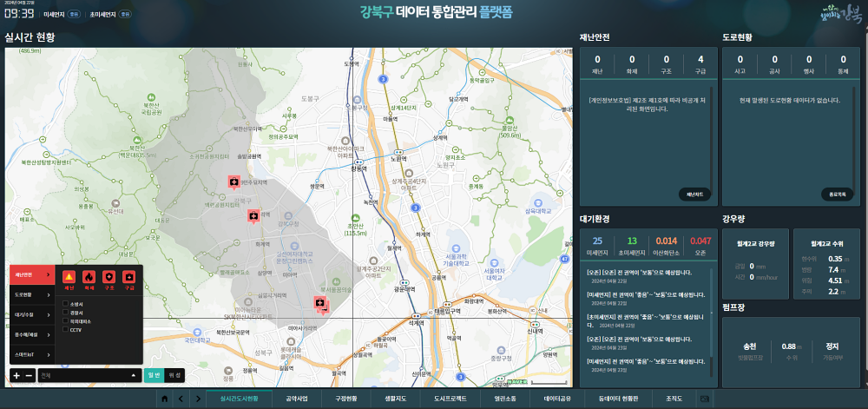Zoom in the map with plus button
Viewport: 868px width, 409px height.
tap(16, 376)
